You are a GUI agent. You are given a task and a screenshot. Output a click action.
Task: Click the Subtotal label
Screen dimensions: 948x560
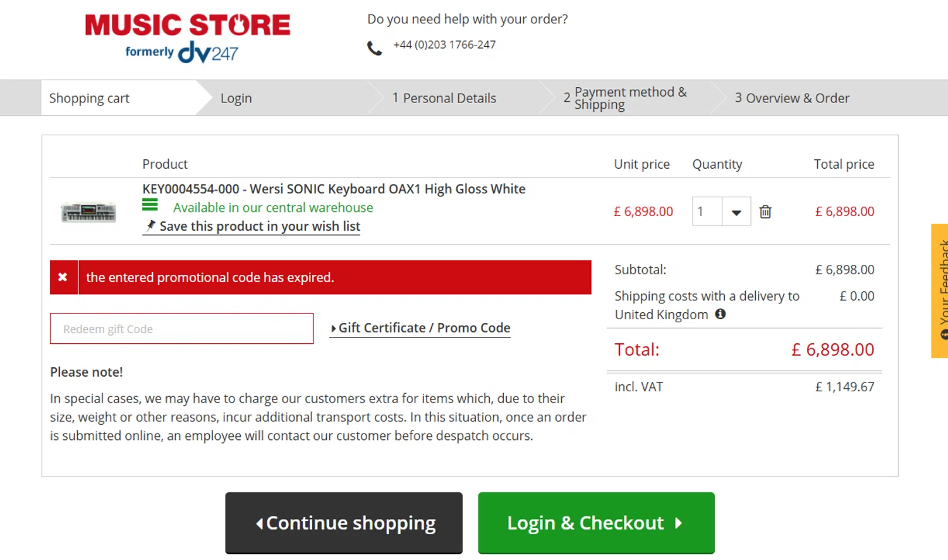pyautogui.click(x=640, y=270)
